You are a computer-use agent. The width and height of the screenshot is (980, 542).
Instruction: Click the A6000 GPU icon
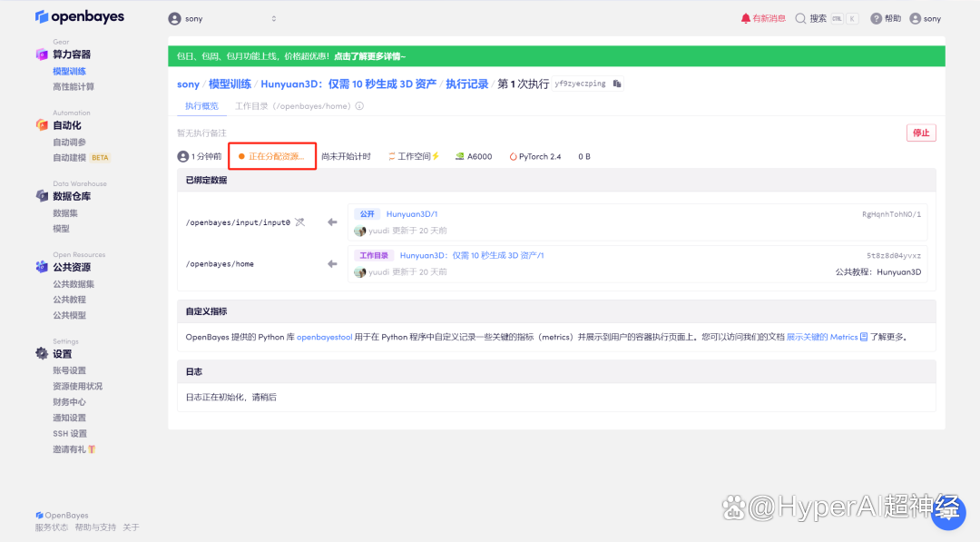tap(459, 156)
